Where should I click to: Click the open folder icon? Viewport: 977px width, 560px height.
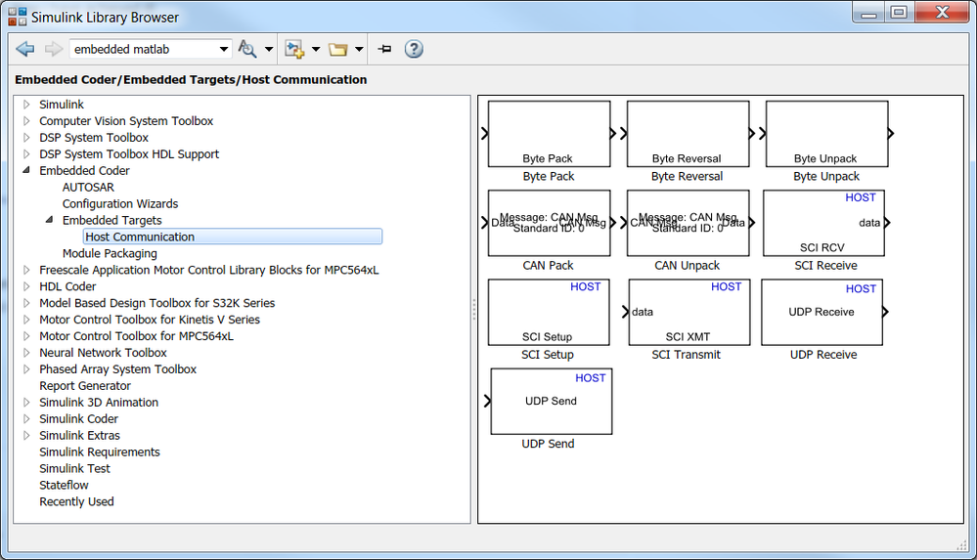pyautogui.click(x=338, y=49)
